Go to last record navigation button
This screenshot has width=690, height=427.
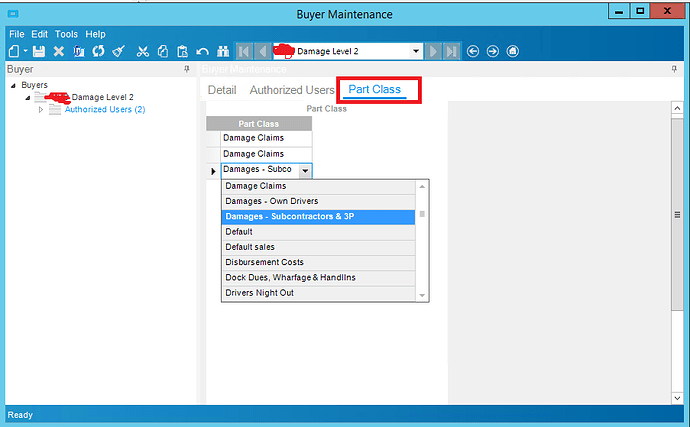(452, 52)
